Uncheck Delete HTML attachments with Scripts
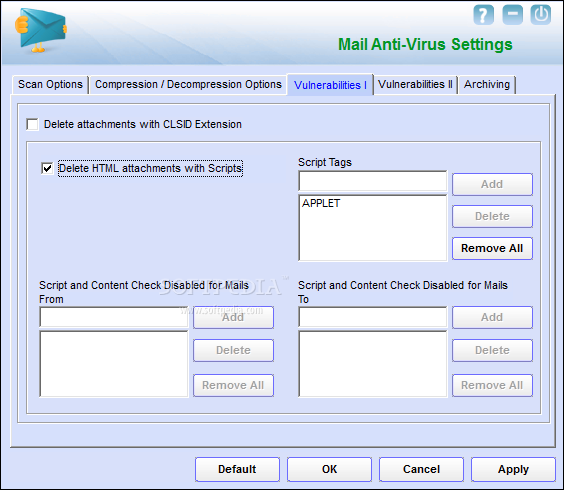564x490 pixels. pyautogui.click(x=47, y=168)
